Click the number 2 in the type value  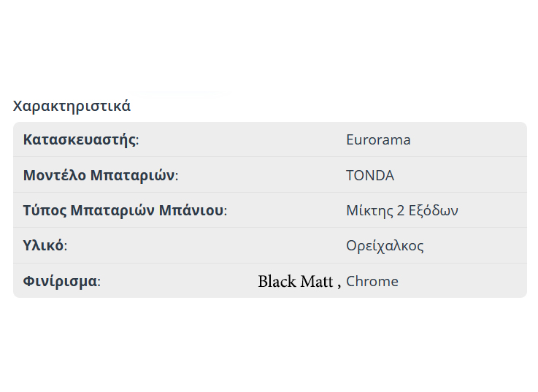[401, 211]
